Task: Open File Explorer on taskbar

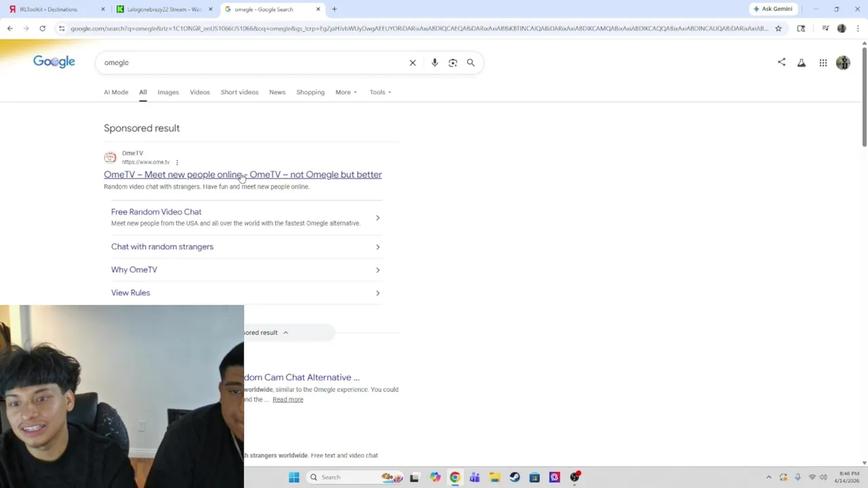Action: tap(495, 477)
